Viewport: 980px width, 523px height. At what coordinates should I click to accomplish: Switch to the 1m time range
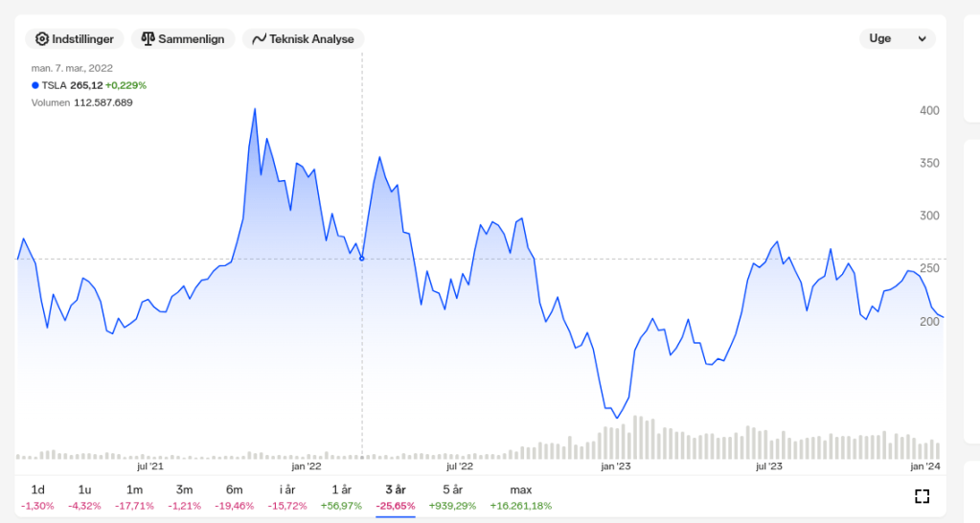click(x=134, y=496)
